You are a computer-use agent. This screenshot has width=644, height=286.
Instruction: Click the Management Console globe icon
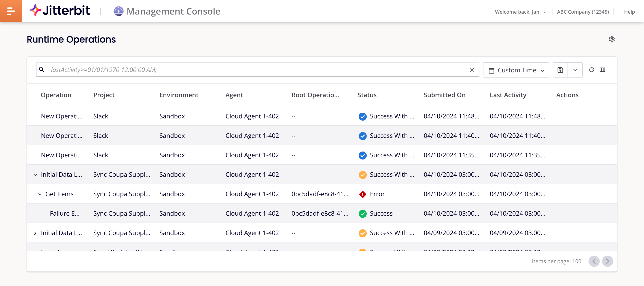point(118,11)
